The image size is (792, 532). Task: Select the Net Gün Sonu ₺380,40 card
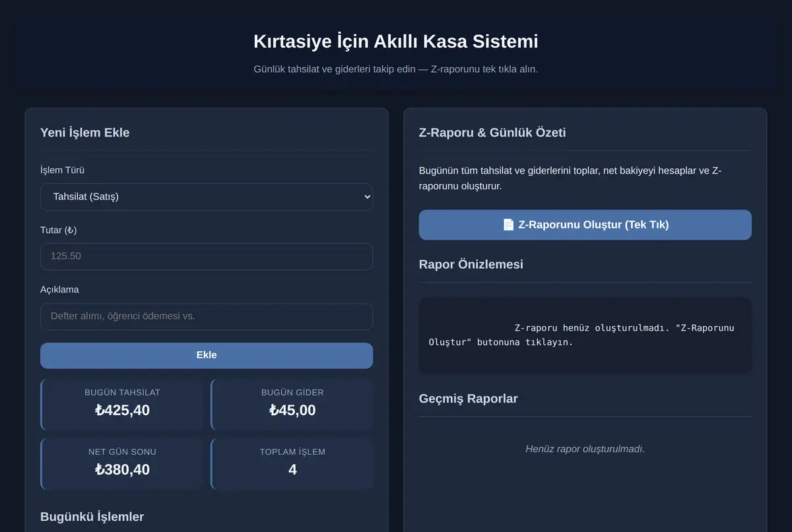(x=122, y=464)
